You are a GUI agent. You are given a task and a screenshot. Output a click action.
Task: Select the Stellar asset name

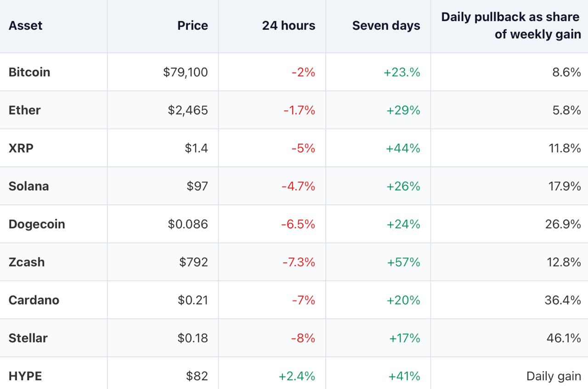(28, 338)
